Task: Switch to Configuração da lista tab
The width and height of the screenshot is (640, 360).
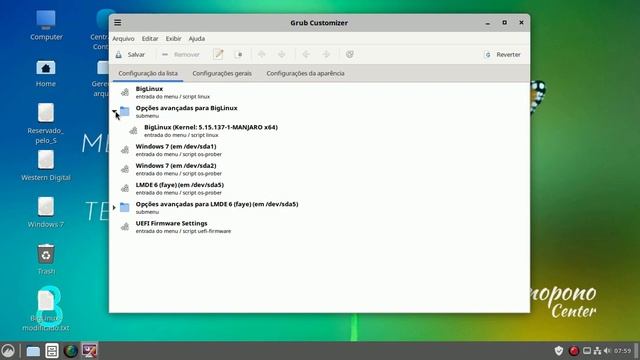Action: (x=148, y=73)
